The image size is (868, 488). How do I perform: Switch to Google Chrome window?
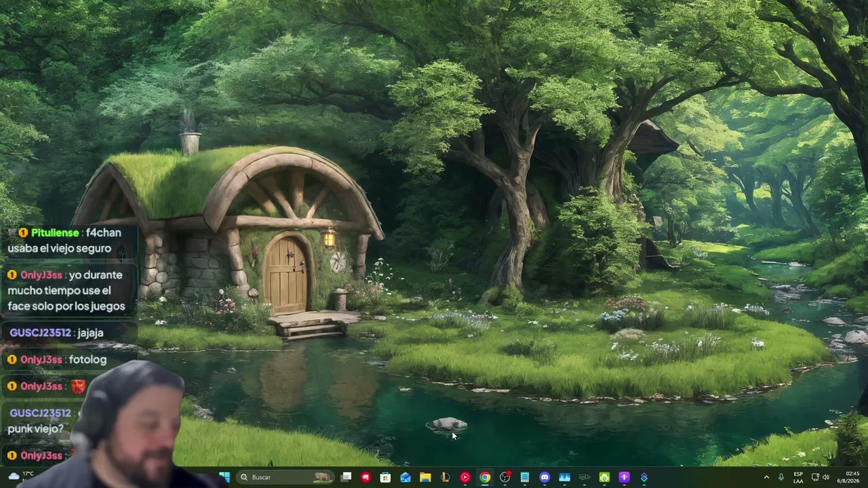coord(485,477)
